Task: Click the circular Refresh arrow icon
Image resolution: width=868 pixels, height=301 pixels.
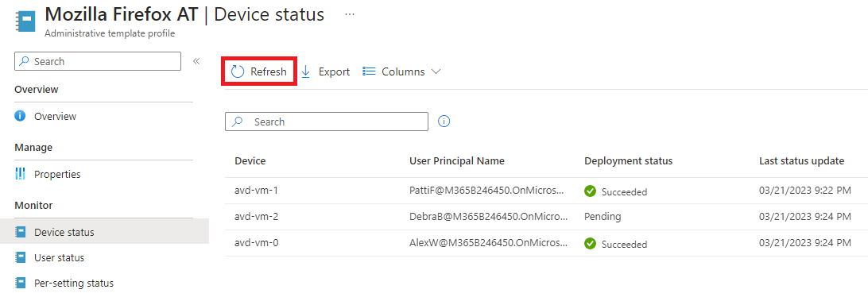Action: [238, 71]
